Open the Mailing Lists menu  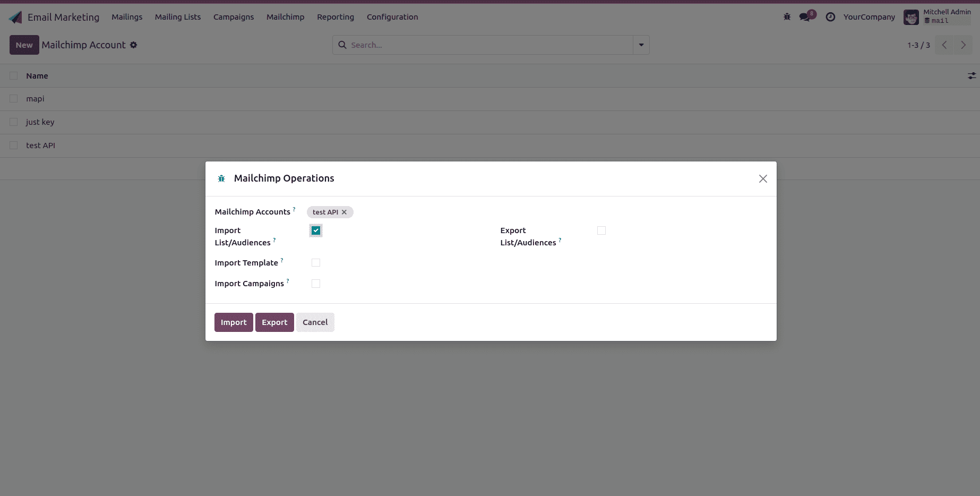tap(178, 17)
